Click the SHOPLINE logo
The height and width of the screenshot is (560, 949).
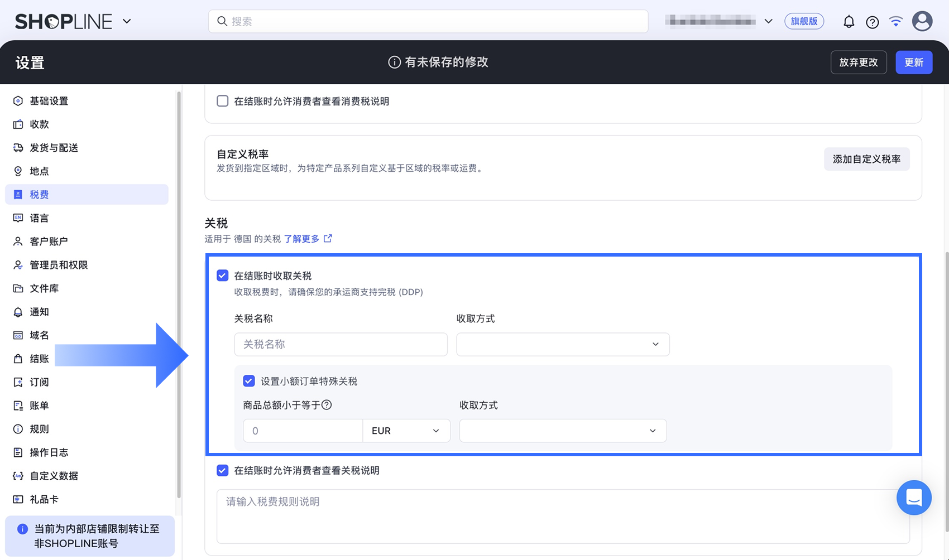[64, 21]
